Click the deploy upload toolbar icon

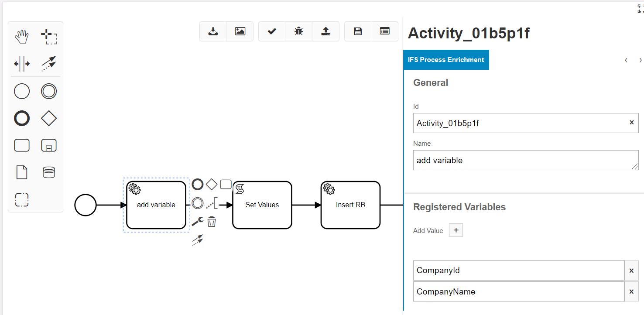coord(326,31)
